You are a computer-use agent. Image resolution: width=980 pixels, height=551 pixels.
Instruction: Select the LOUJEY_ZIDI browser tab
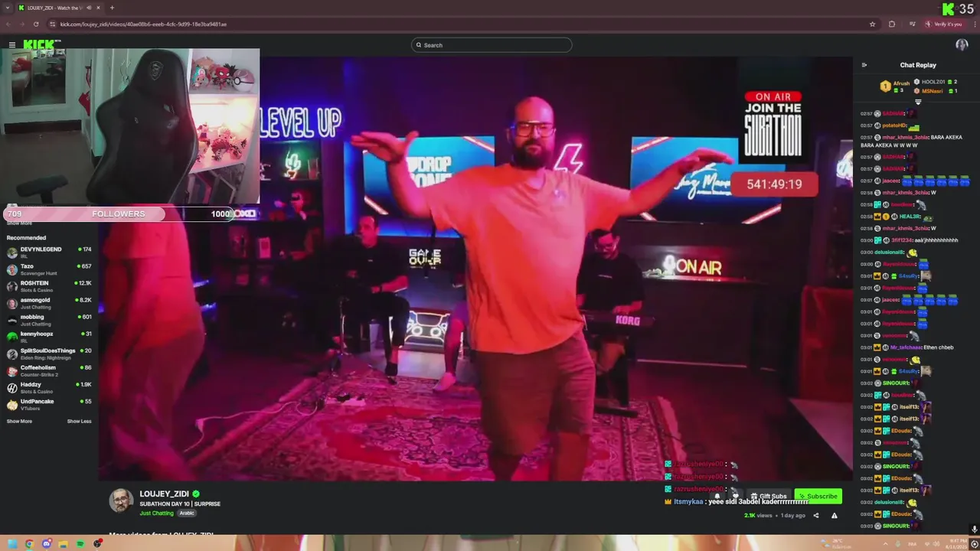(59, 8)
